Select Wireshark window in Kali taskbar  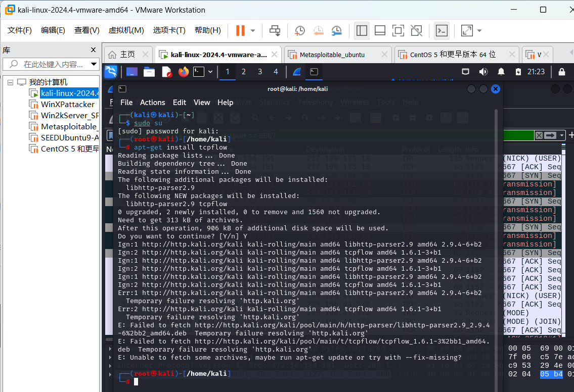[297, 72]
